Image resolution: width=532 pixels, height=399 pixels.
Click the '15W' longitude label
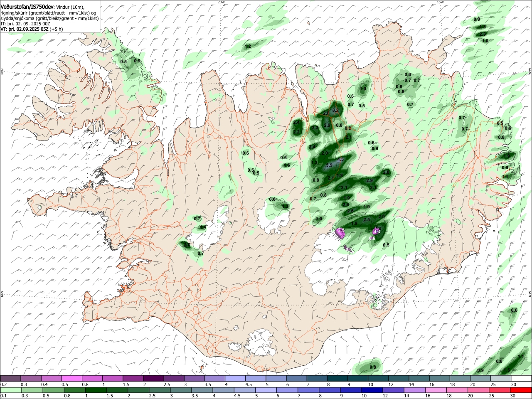point(440,2)
